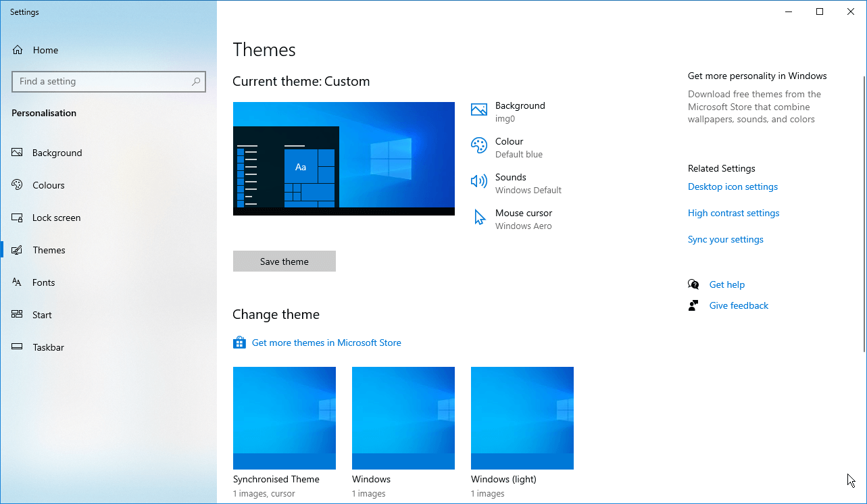Image resolution: width=867 pixels, height=504 pixels.
Task: Click the Give feedback person icon
Action: (693, 305)
